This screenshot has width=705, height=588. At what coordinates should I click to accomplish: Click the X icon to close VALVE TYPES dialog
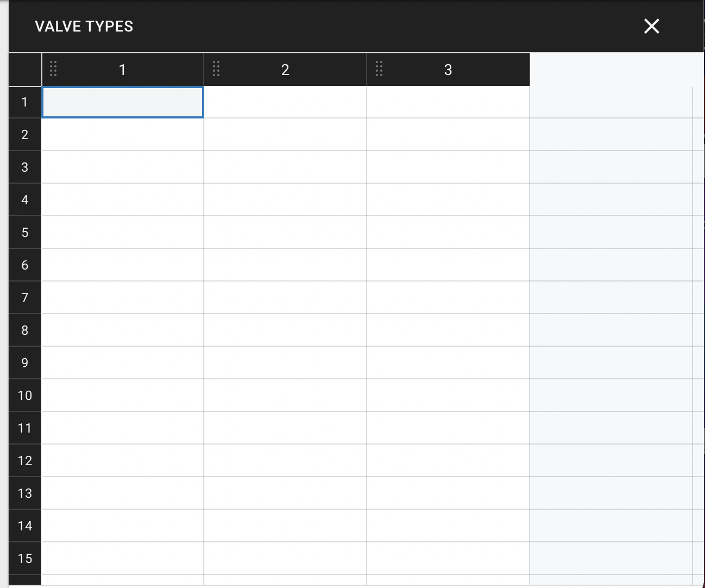pos(651,26)
